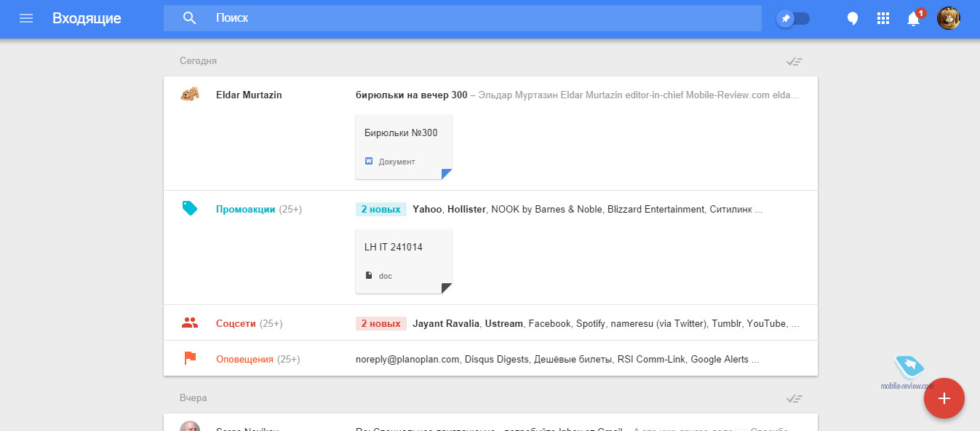This screenshot has height=431, width=980.
Task: Open the account profile avatar
Action: pos(949,18)
